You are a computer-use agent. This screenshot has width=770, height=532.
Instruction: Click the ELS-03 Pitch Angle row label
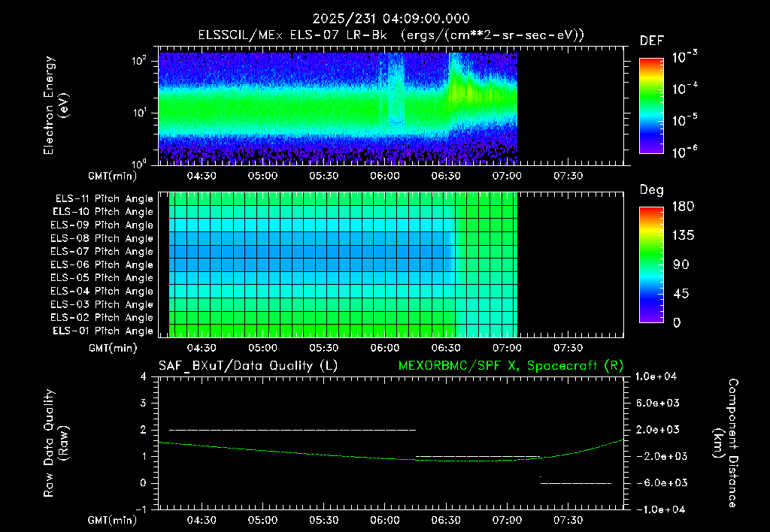click(x=102, y=304)
